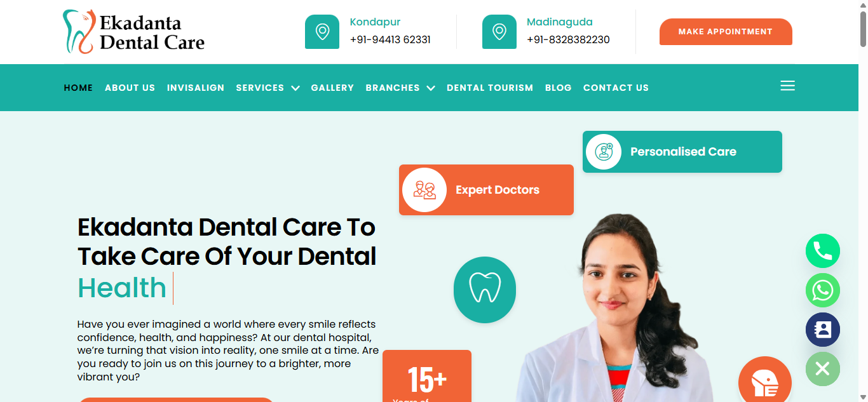Click the Kondapur location pin icon
The height and width of the screenshot is (402, 868).
point(322,32)
